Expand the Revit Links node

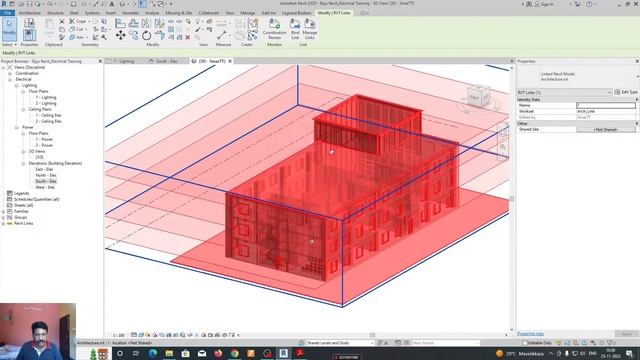pyautogui.click(x=3, y=223)
